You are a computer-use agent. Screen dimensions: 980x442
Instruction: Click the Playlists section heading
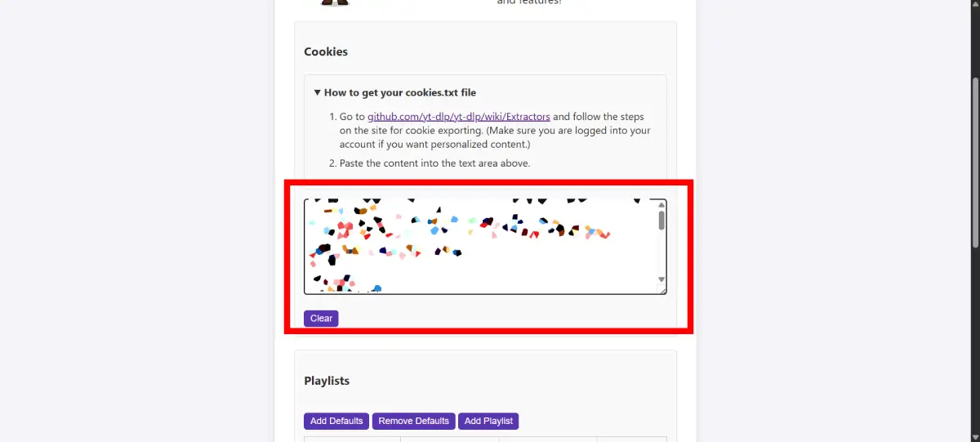(x=327, y=381)
